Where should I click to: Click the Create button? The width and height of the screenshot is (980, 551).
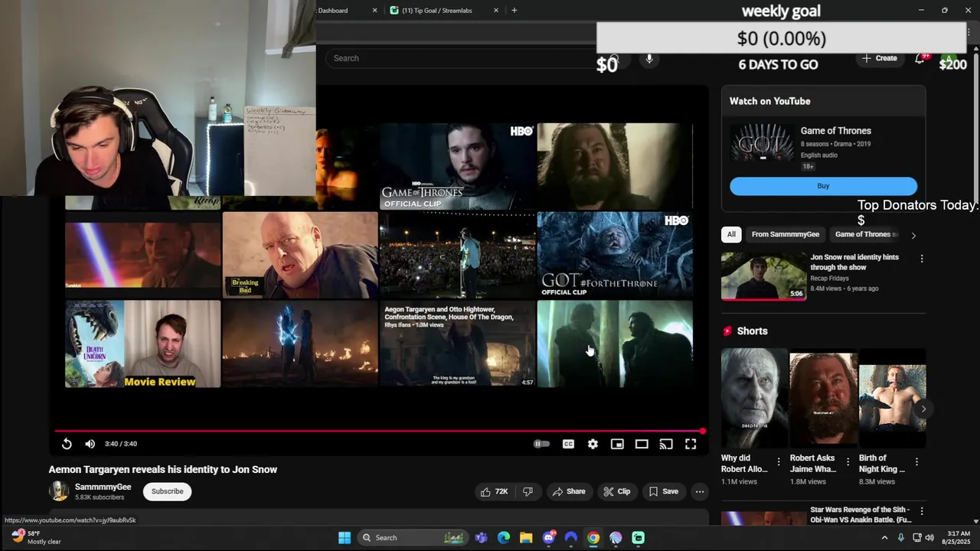point(879,58)
